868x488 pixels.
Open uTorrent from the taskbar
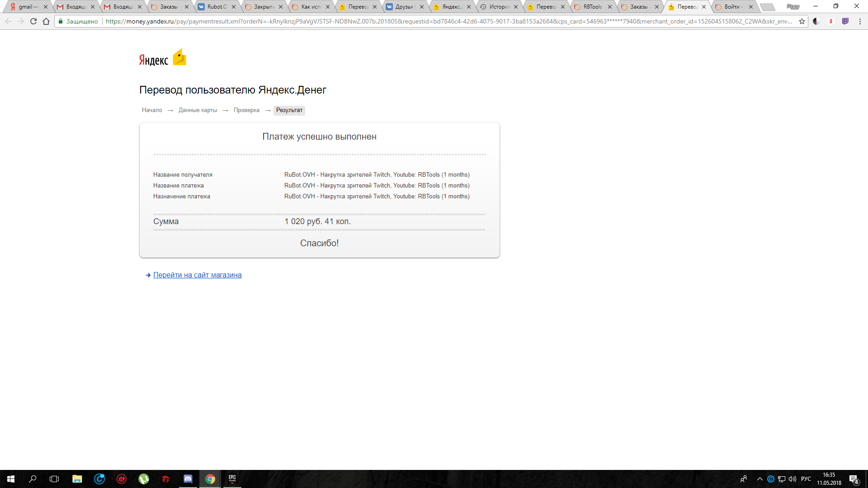pyautogui.click(x=144, y=479)
